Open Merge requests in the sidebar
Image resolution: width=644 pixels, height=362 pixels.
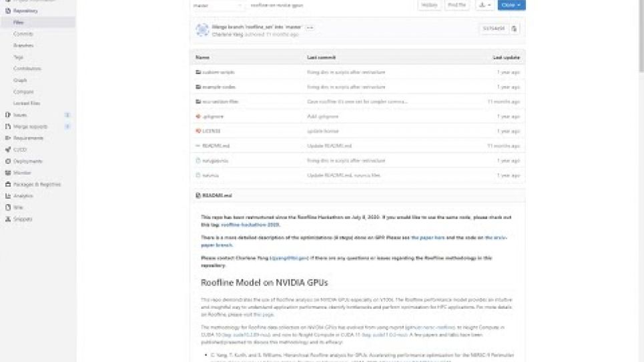[31, 127]
